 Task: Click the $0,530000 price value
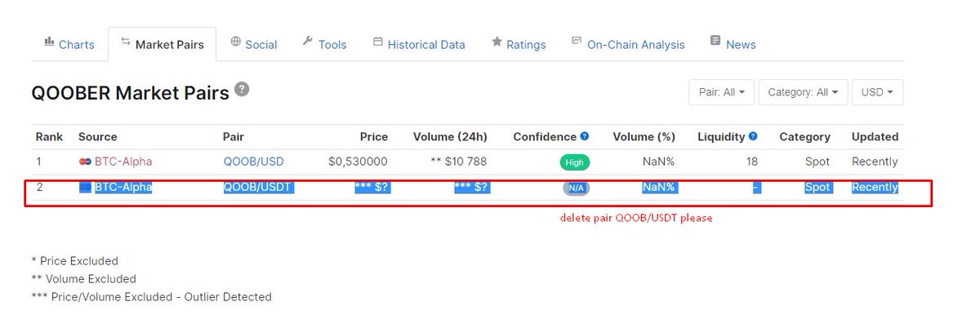[358, 162]
